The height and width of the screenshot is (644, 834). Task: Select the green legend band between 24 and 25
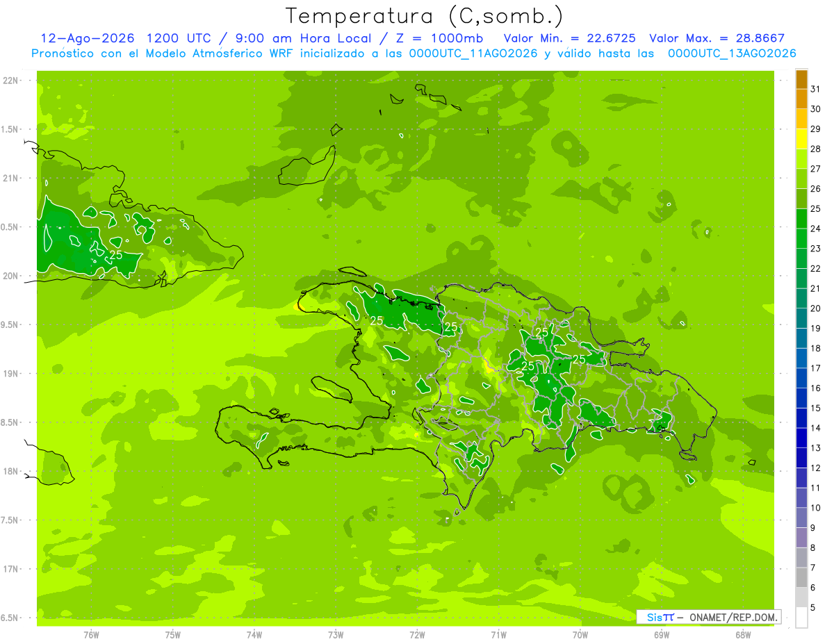(x=801, y=219)
